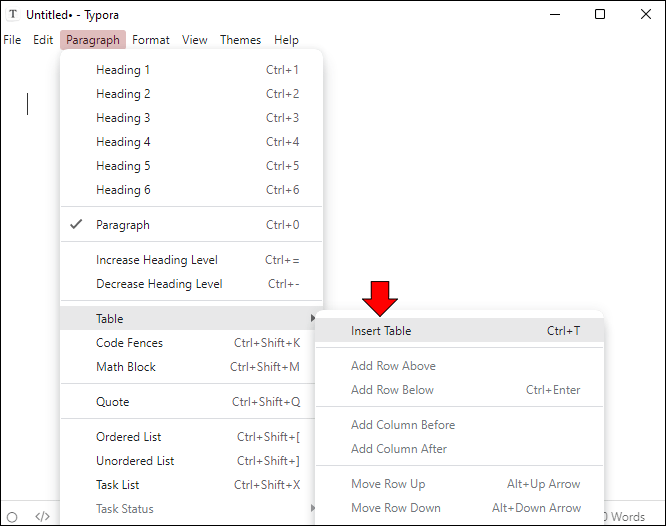666x526 pixels.
Task: Open the Format menu
Action: (151, 40)
